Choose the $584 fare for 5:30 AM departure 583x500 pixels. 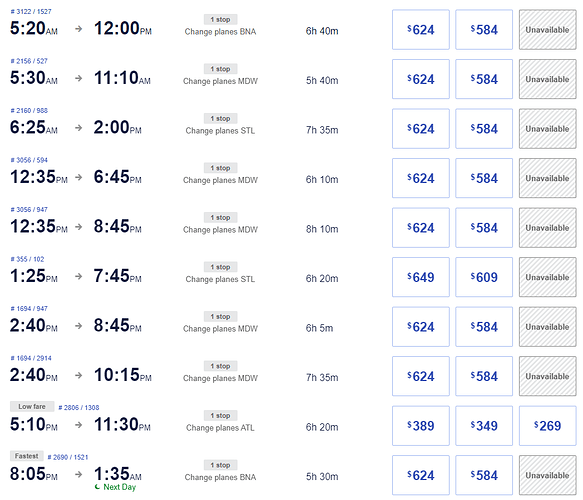coord(484,79)
